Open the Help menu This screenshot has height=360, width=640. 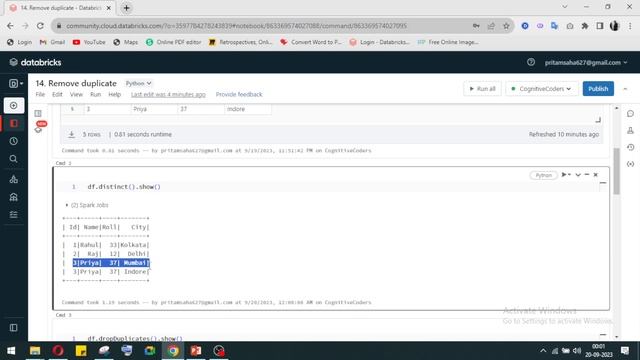tap(115, 94)
